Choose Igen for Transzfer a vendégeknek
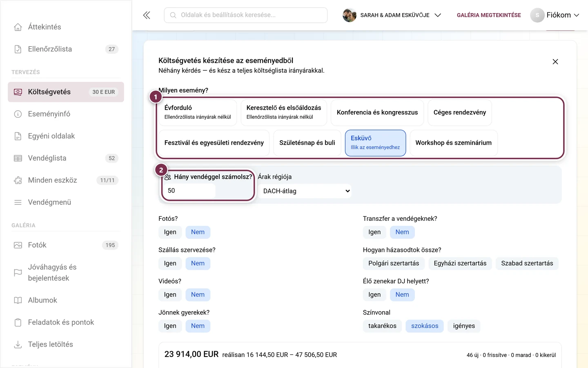This screenshot has width=588, height=368. pos(374,232)
